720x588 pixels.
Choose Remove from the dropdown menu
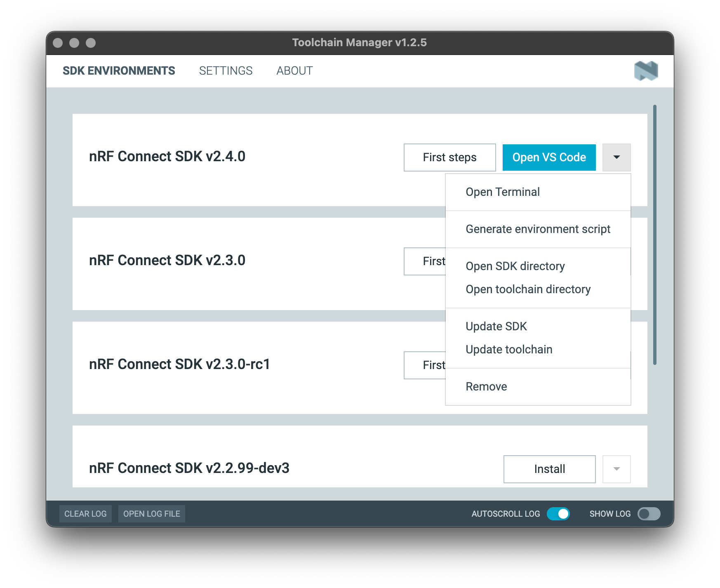click(x=486, y=387)
